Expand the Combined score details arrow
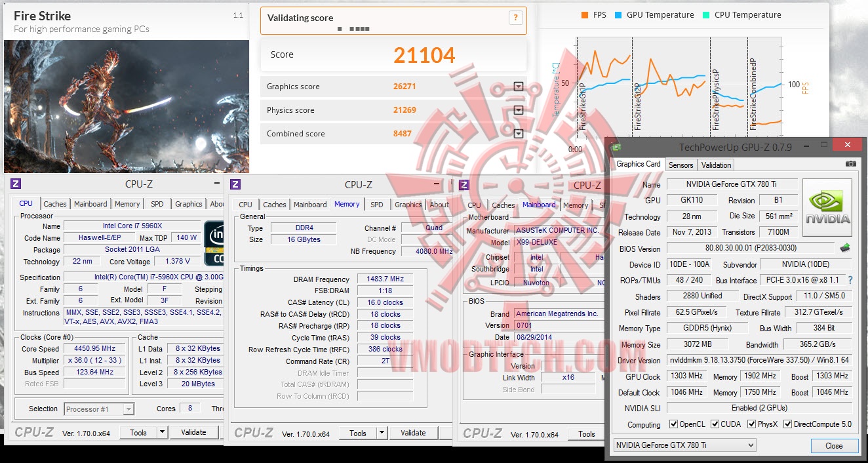 (x=519, y=134)
